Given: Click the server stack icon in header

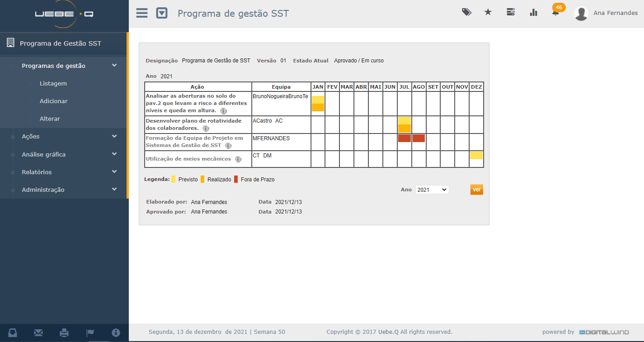Looking at the screenshot, I should coord(511,12).
